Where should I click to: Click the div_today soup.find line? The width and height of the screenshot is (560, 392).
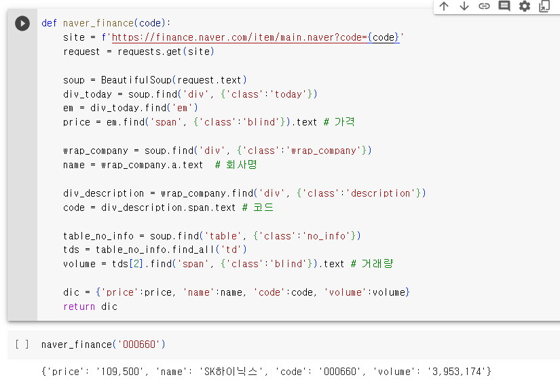(x=190, y=94)
